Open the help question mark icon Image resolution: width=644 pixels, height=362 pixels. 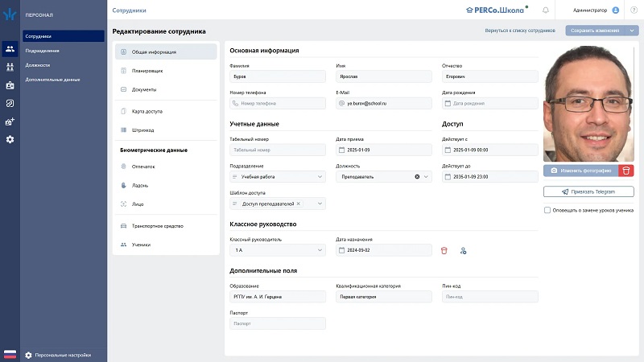[633, 10]
